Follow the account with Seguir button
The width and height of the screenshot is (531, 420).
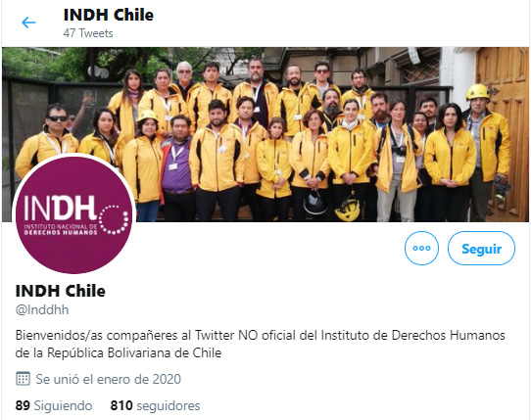coord(481,248)
